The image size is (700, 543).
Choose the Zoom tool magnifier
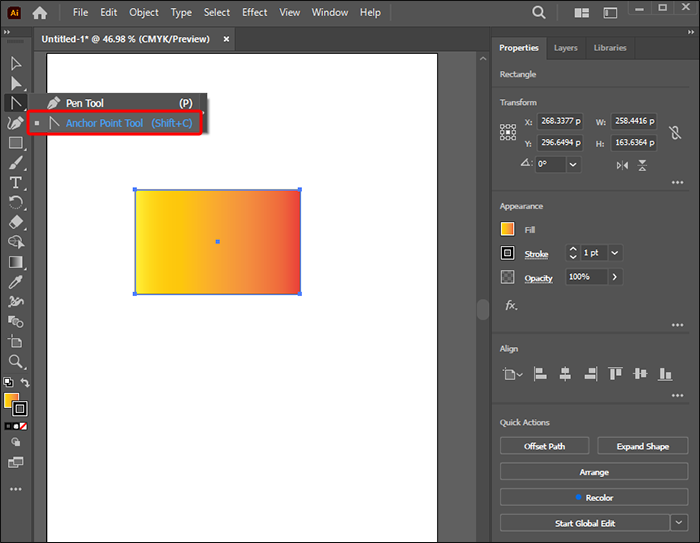[x=16, y=361]
